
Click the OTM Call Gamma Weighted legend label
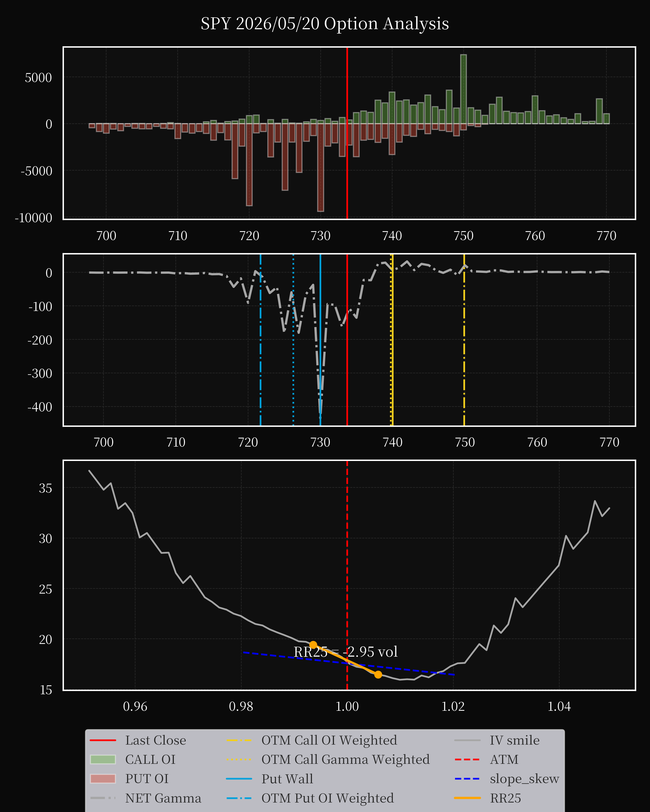click(346, 760)
